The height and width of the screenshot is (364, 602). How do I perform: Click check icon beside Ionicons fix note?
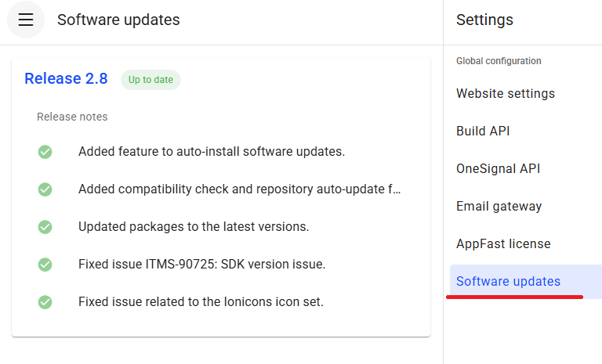coord(45,302)
